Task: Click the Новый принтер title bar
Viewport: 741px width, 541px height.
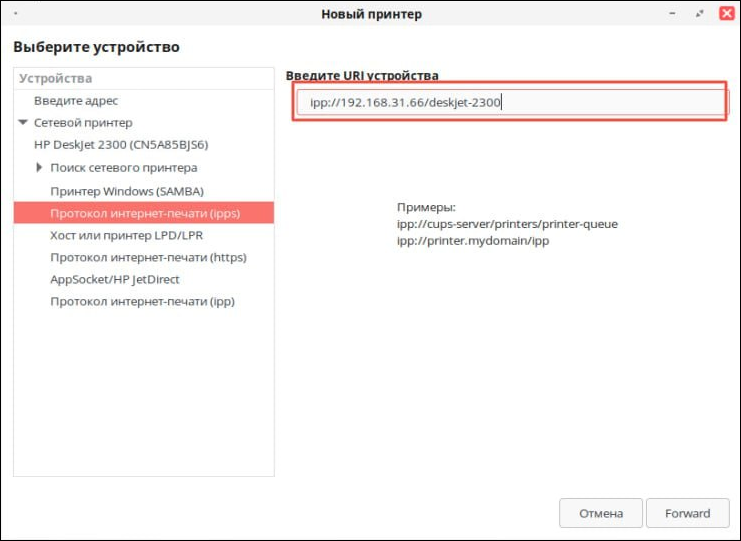Action: click(x=371, y=14)
